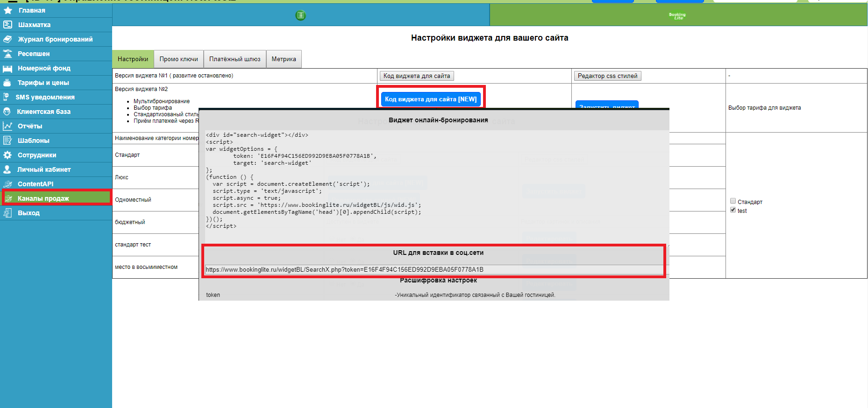The height and width of the screenshot is (408, 868).
Task: Click the token parameter label
Action: coord(213,295)
